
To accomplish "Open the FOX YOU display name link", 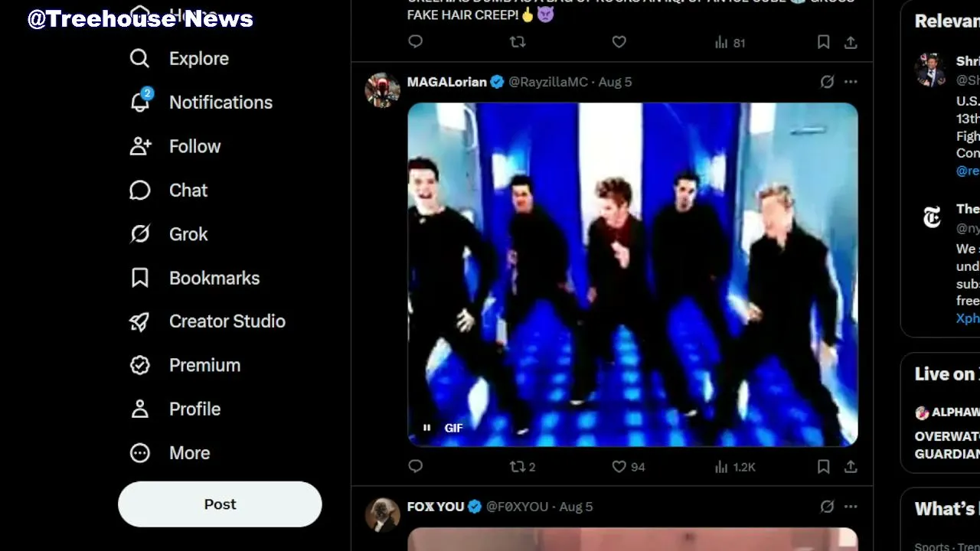I will [x=436, y=507].
